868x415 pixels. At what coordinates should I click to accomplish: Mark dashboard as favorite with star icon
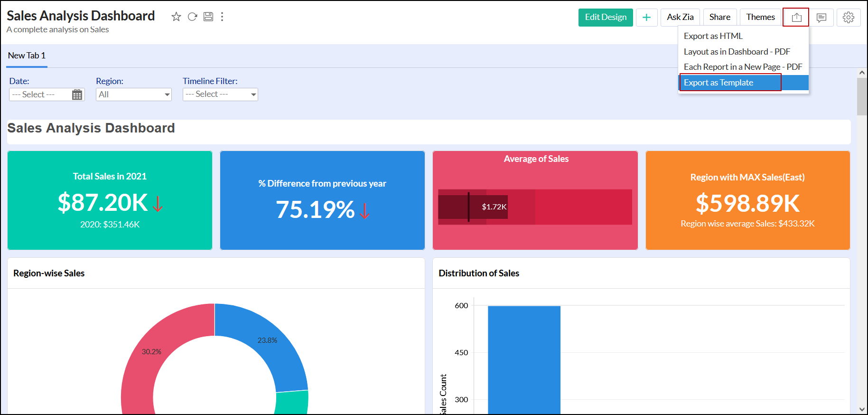pyautogui.click(x=176, y=17)
